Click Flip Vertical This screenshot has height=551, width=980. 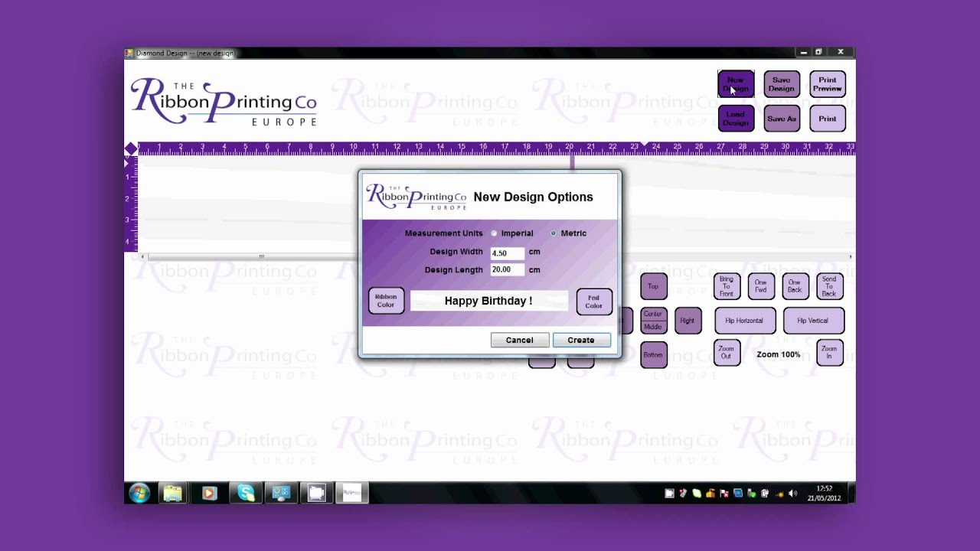[813, 321]
